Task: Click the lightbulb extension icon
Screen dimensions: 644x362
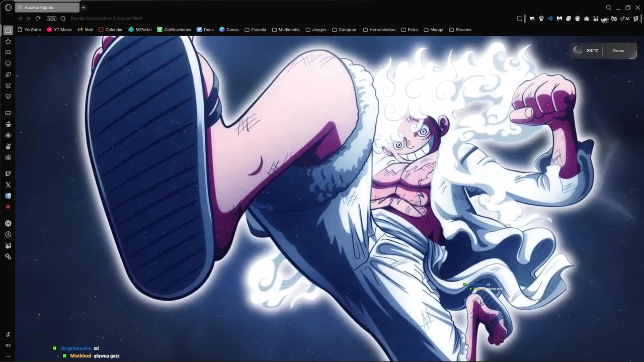Action: [x=541, y=19]
